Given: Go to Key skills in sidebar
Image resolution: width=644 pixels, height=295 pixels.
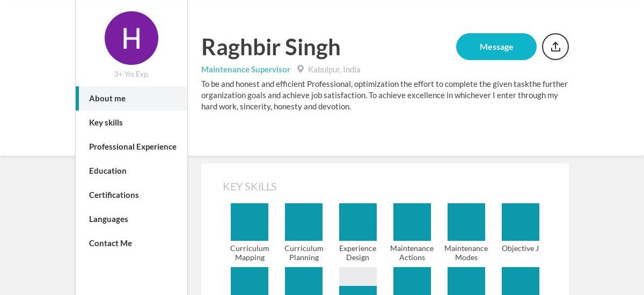Looking at the screenshot, I should pyautogui.click(x=131, y=123).
